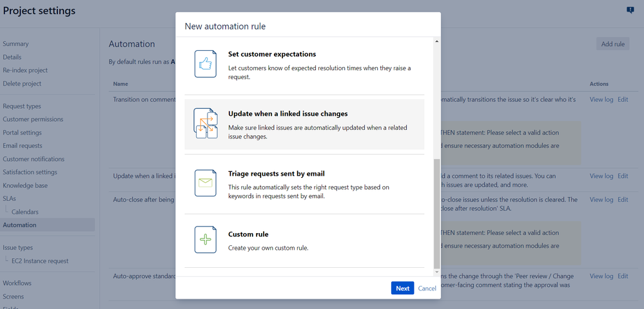Click the Transition on comment rule name
This screenshot has width=644, height=309.
tap(144, 99)
